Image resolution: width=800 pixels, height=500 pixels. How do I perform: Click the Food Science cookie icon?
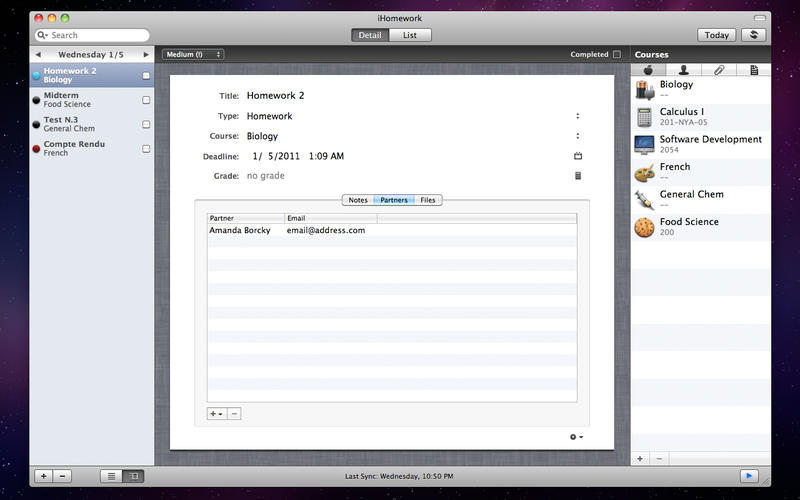tap(644, 227)
